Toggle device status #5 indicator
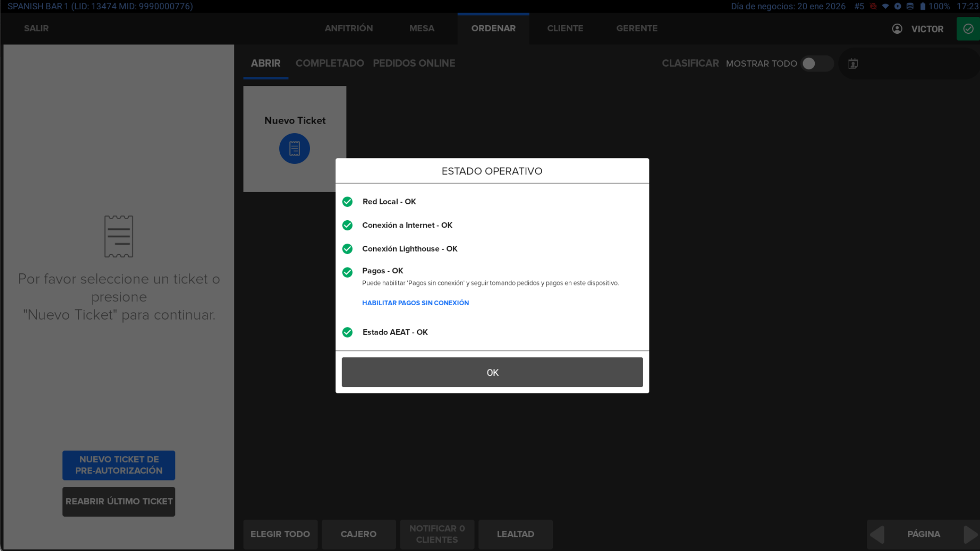The height and width of the screenshot is (551, 980). [x=859, y=6]
